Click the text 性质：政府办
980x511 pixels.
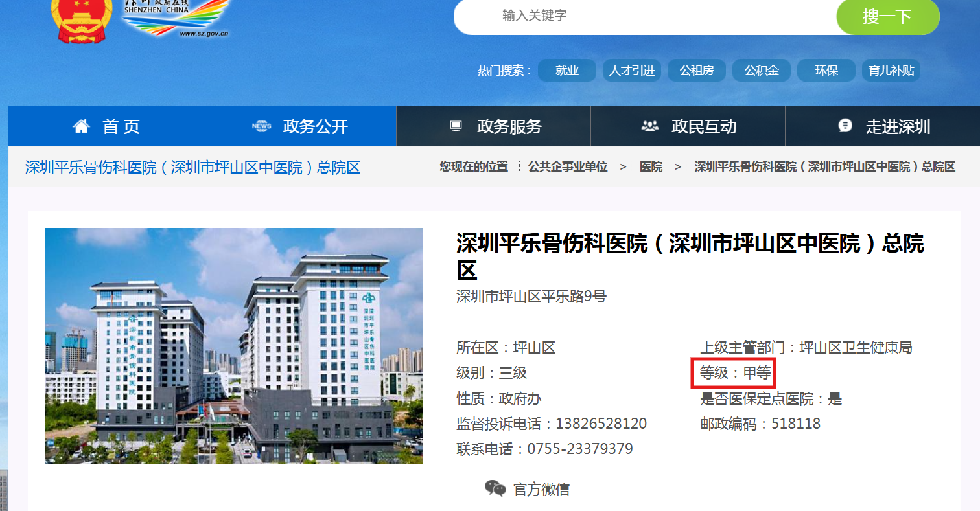point(499,398)
